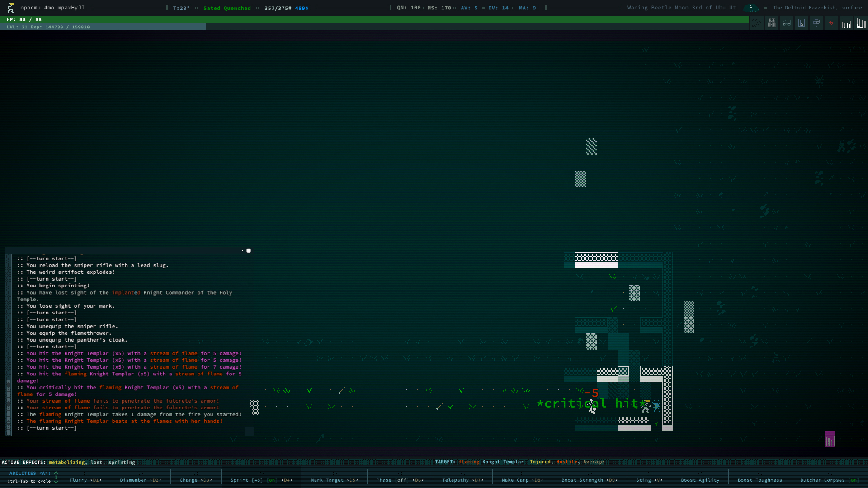Click the message log resize handle
Image resolution: width=868 pixels, height=488 pixels.
248,250
